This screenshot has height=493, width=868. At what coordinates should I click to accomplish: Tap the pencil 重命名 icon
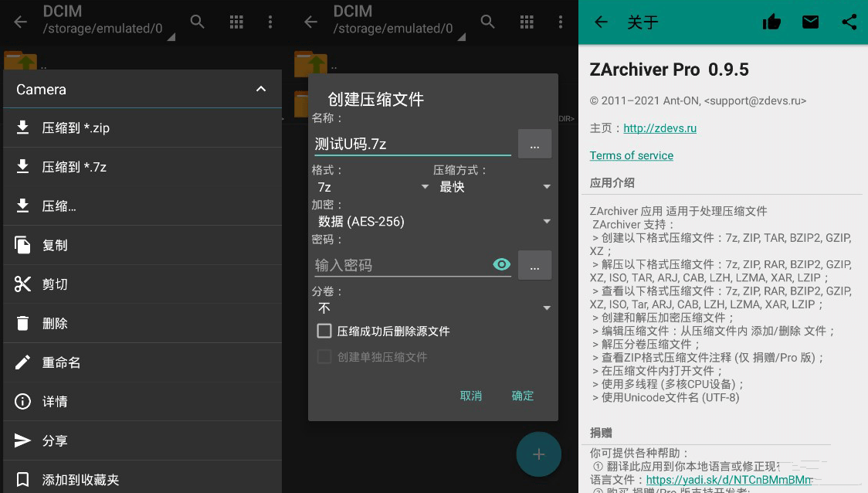click(23, 362)
